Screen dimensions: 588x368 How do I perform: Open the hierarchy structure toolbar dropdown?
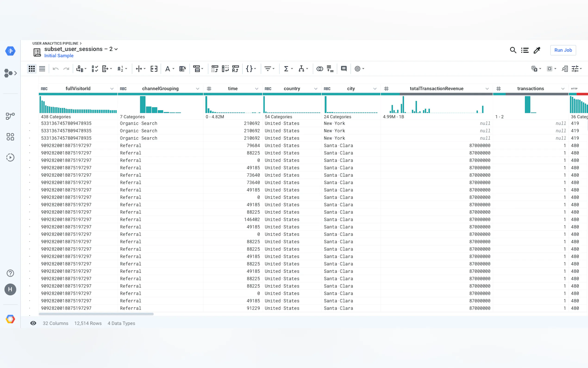pyautogui.click(x=303, y=69)
